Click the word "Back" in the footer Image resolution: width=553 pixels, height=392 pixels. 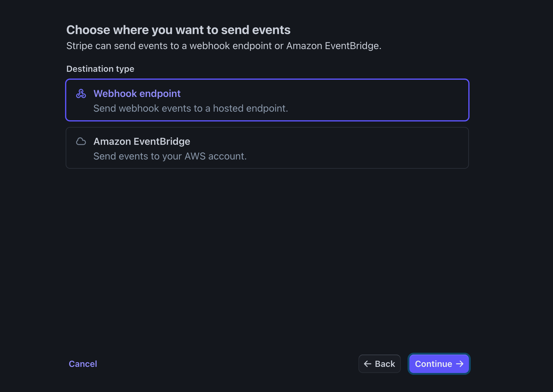tap(385, 364)
